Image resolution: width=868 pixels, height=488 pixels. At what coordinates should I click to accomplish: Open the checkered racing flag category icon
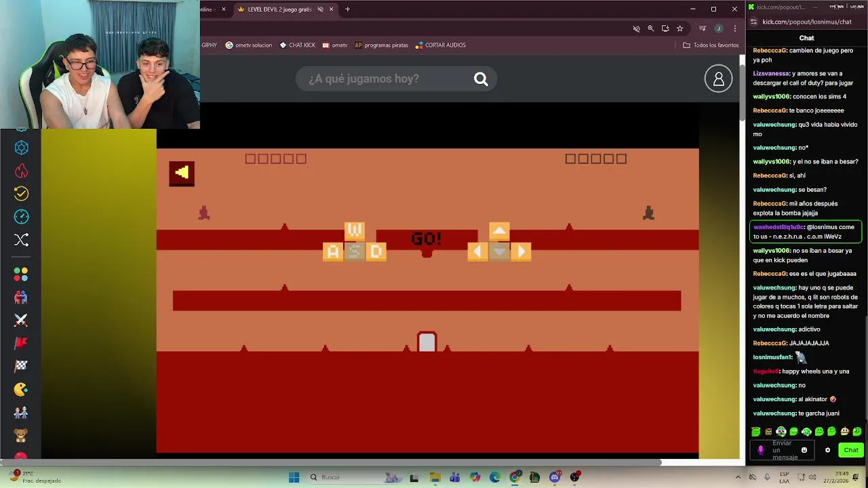coord(21,366)
